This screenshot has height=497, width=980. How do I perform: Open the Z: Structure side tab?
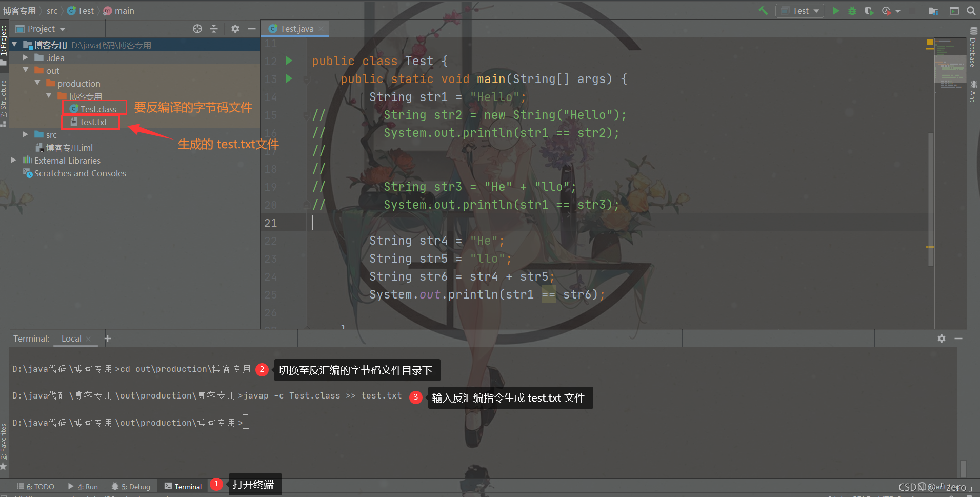point(4,103)
